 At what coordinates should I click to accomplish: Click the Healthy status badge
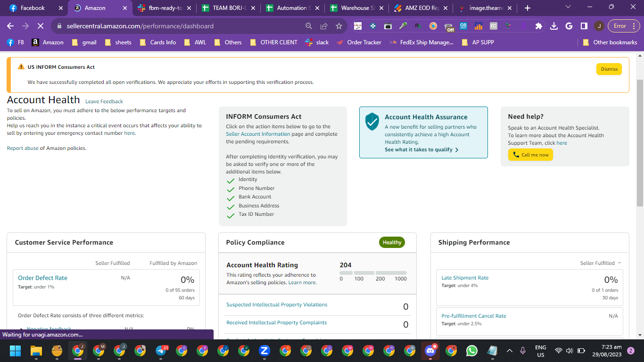(x=392, y=242)
